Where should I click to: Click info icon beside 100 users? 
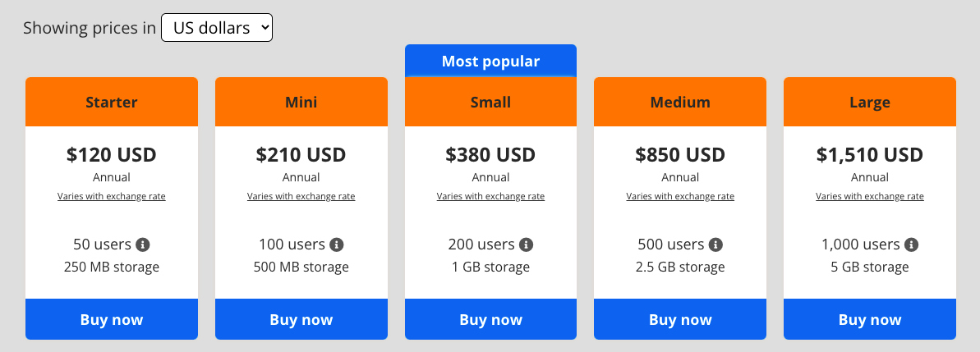[x=336, y=245]
